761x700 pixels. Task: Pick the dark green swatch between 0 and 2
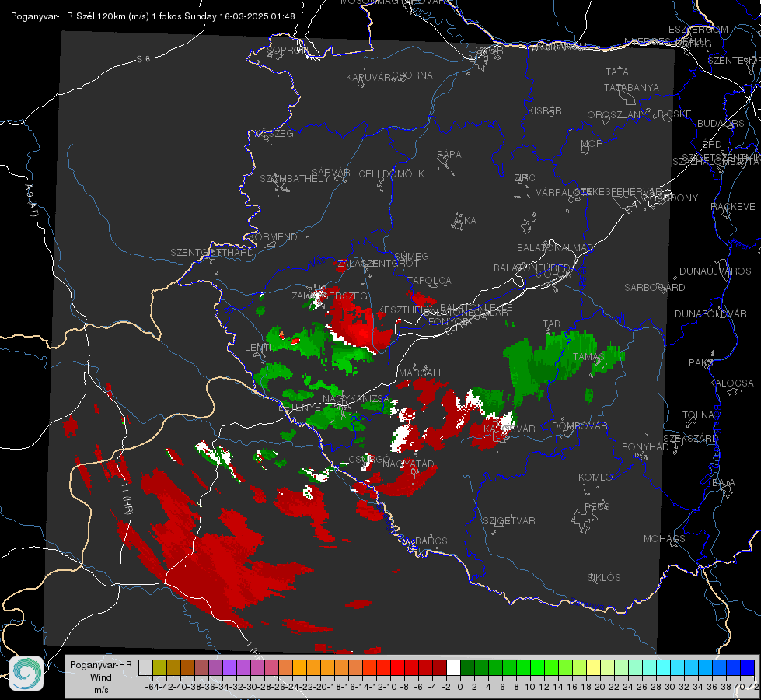pos(467,668)
